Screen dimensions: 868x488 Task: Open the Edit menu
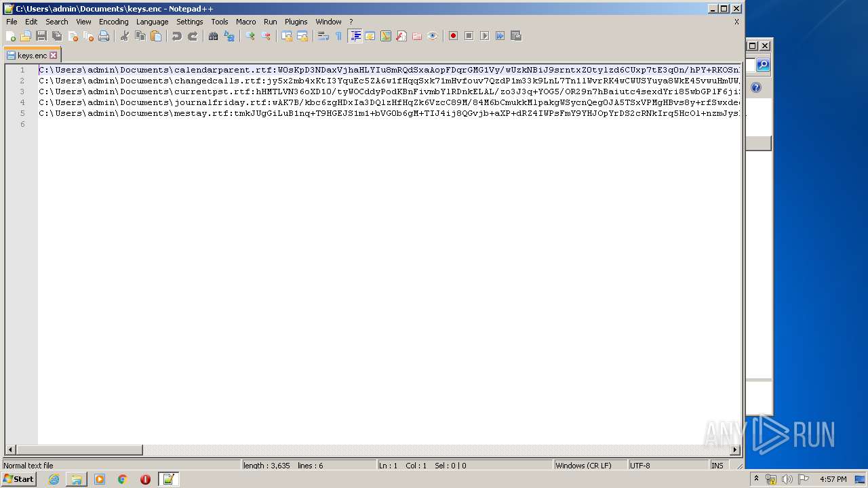coord(31,22)
